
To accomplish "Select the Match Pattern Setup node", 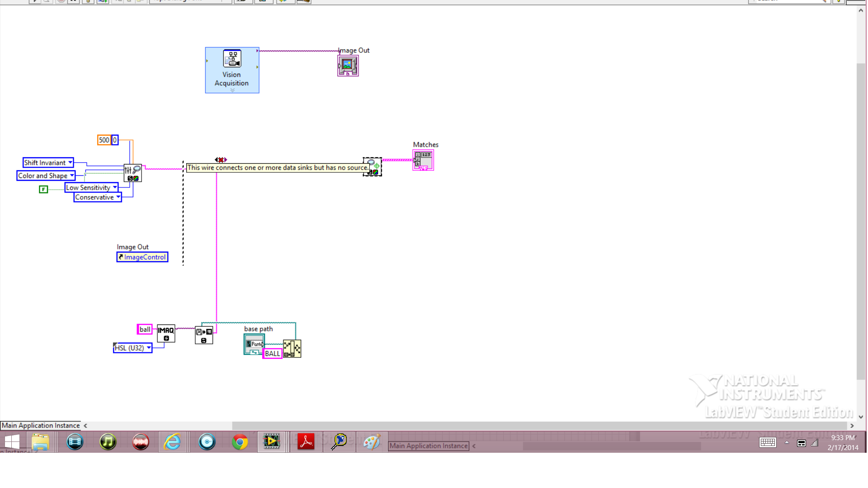I will [x=132, y=173].
